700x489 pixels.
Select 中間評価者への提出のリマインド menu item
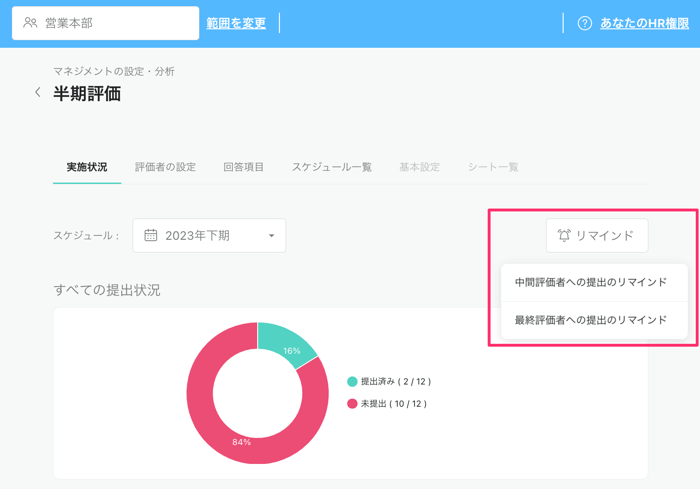coord(591,283)
